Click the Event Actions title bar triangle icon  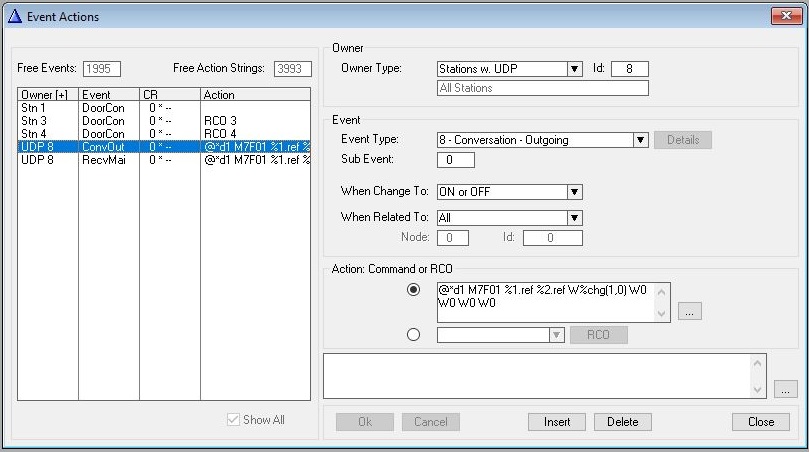14,16
